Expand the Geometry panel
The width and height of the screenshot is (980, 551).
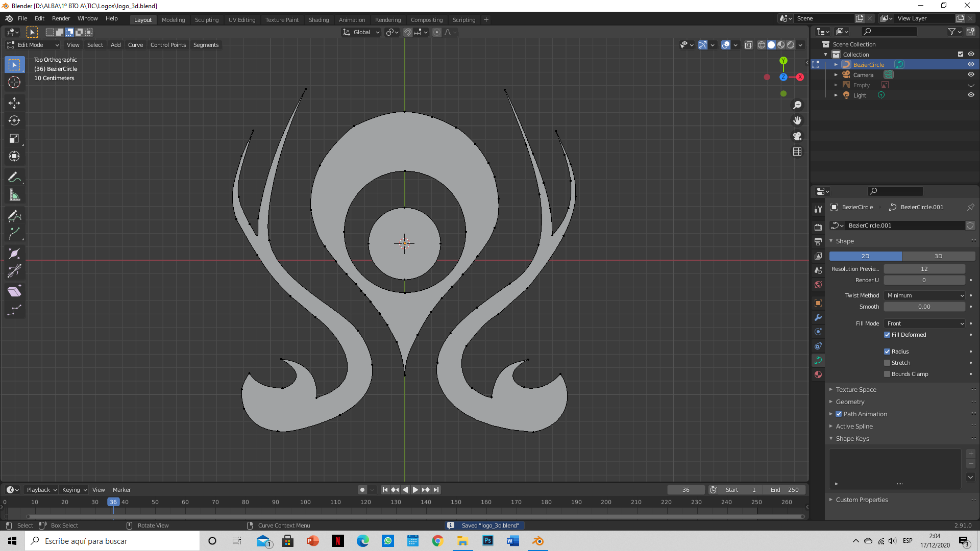click(850, 402)
